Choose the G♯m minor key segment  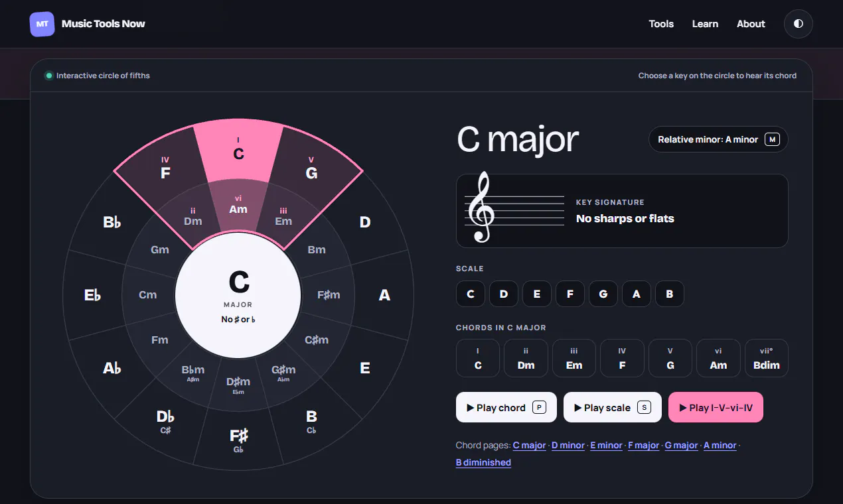283,373
